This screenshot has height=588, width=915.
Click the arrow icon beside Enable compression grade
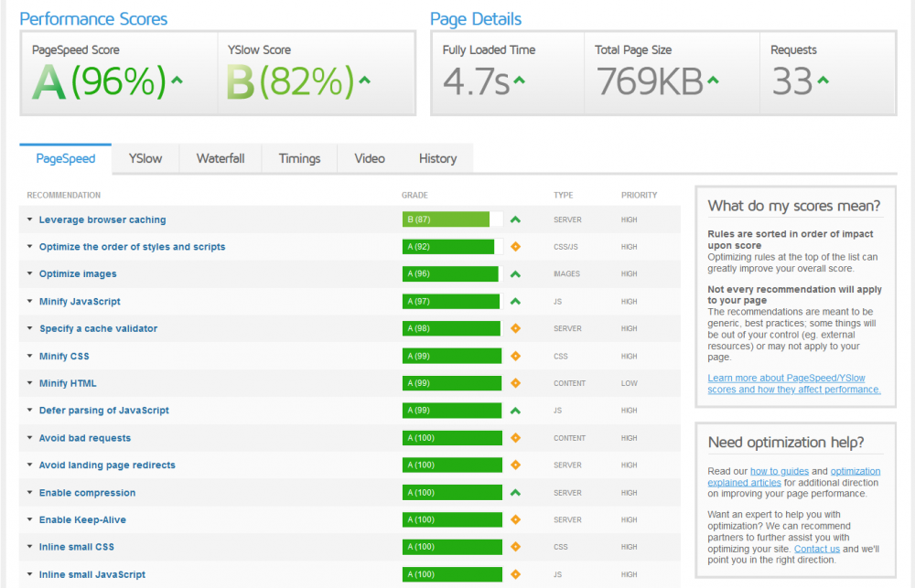(x=515, y=492)
